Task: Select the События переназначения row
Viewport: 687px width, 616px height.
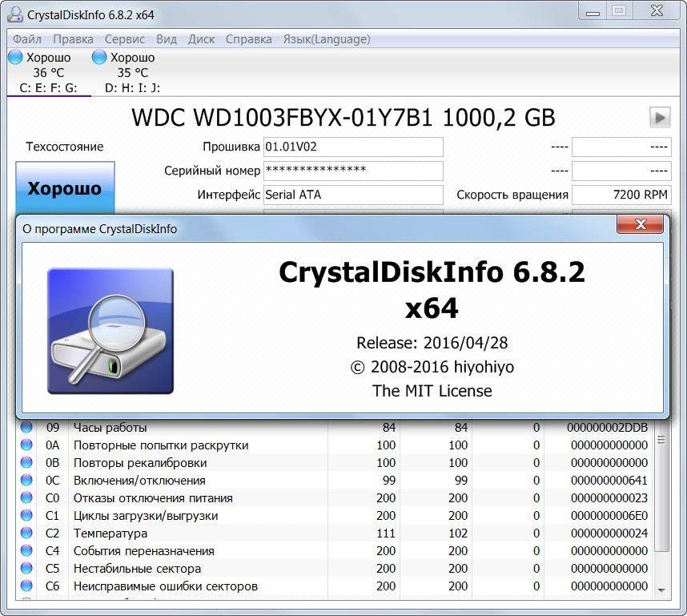Action: click(335, 550)
